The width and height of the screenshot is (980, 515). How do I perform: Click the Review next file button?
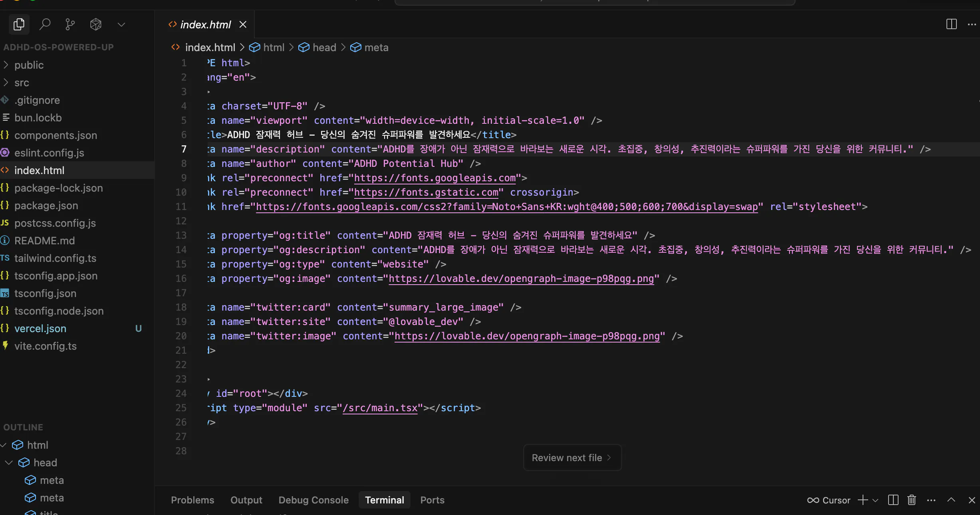point(572,458)
